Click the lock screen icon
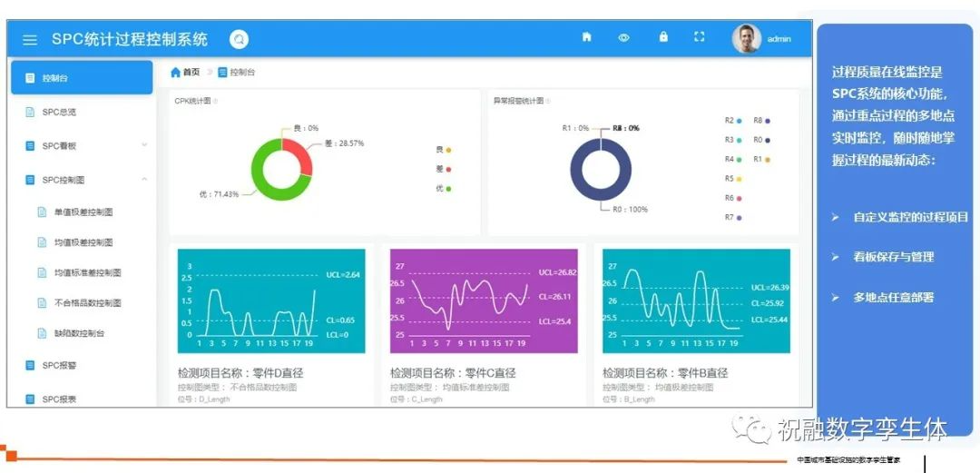 [x=663, y=37]
